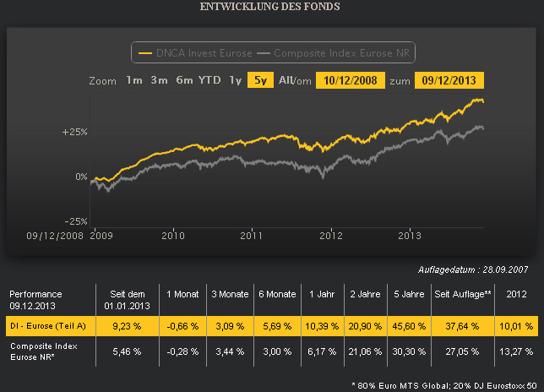
Task: Switch the chart to 1y zoom
Action: [x=235, y=80]
